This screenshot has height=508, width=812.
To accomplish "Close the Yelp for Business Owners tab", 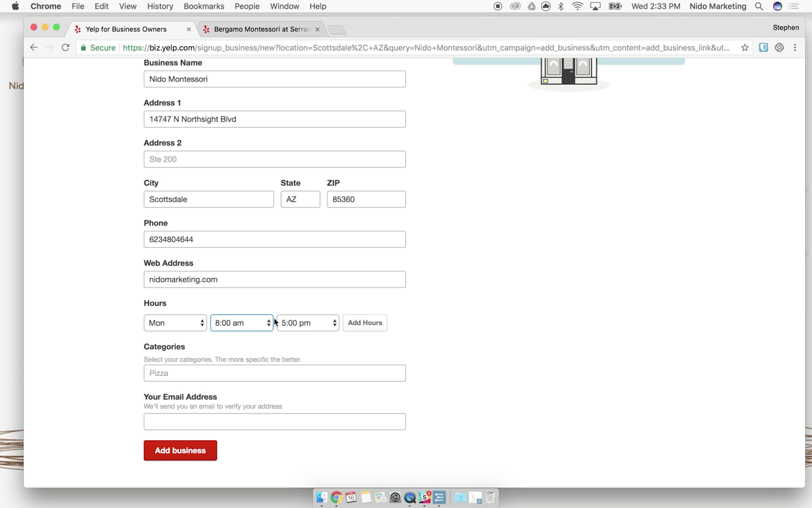I will click(x=189, y=29).
